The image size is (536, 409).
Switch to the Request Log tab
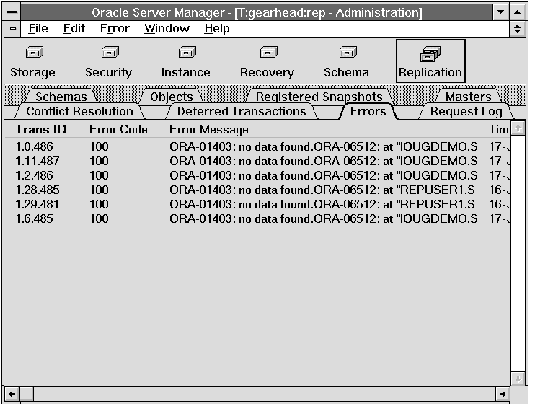click(x=466, y=111)
